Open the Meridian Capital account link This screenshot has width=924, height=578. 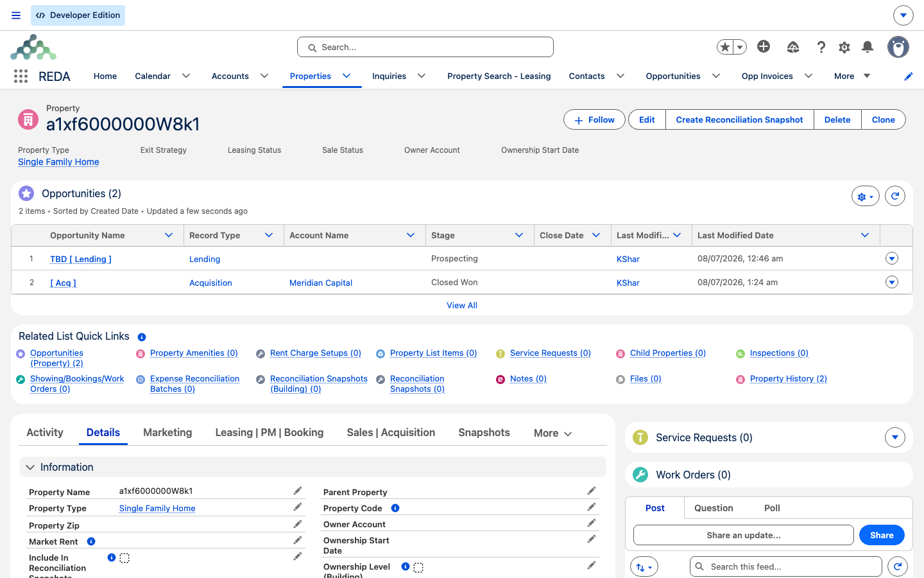[321, 283]
